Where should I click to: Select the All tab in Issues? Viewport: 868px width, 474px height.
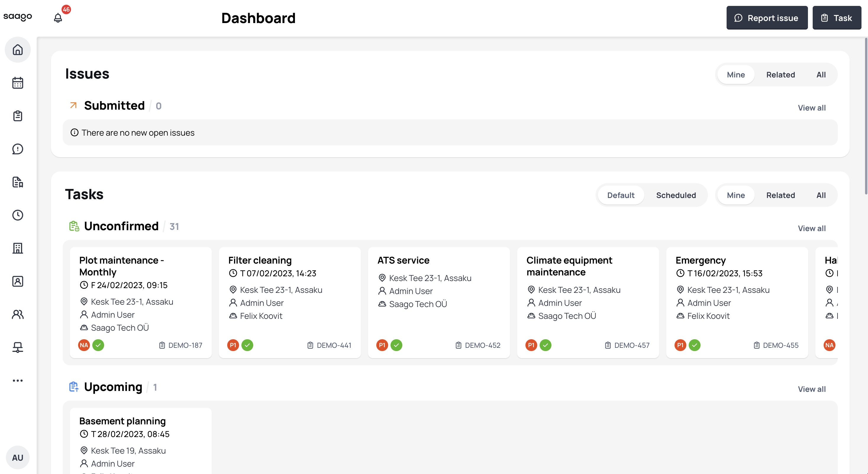click(821, 74)
